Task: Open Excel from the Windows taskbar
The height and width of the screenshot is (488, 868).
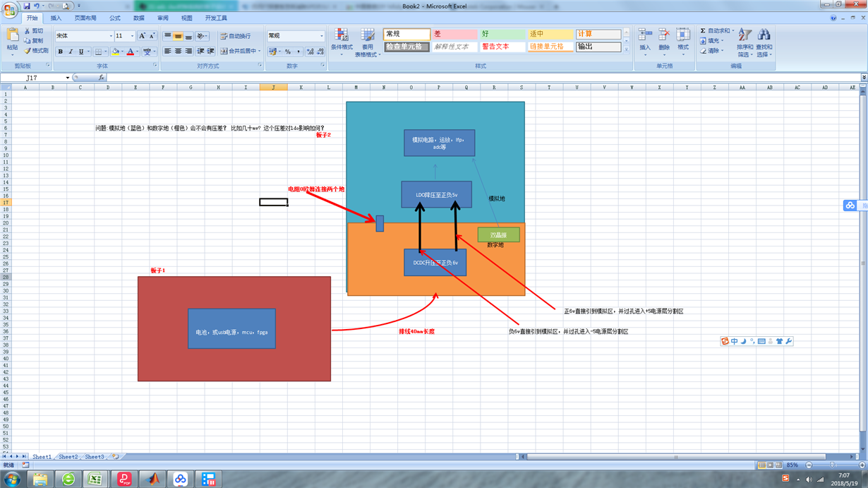Action: pos(95,480)
